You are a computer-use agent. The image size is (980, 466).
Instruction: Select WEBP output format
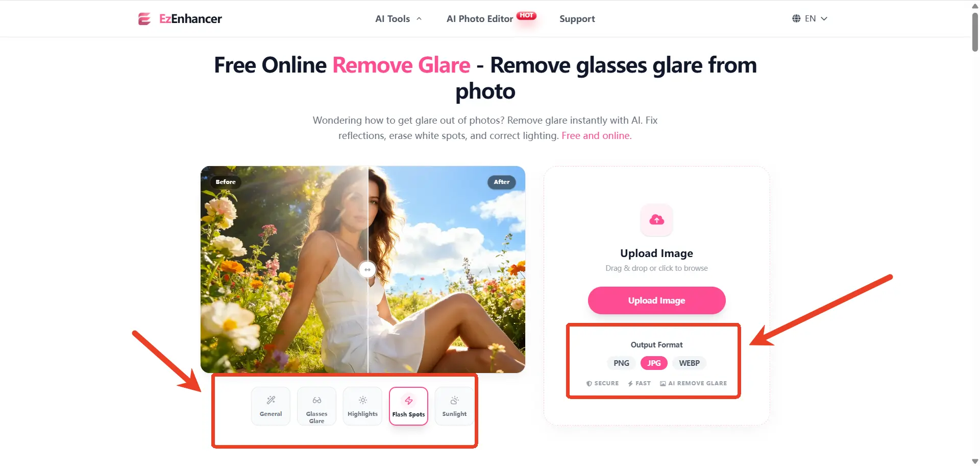pos(689,363)
